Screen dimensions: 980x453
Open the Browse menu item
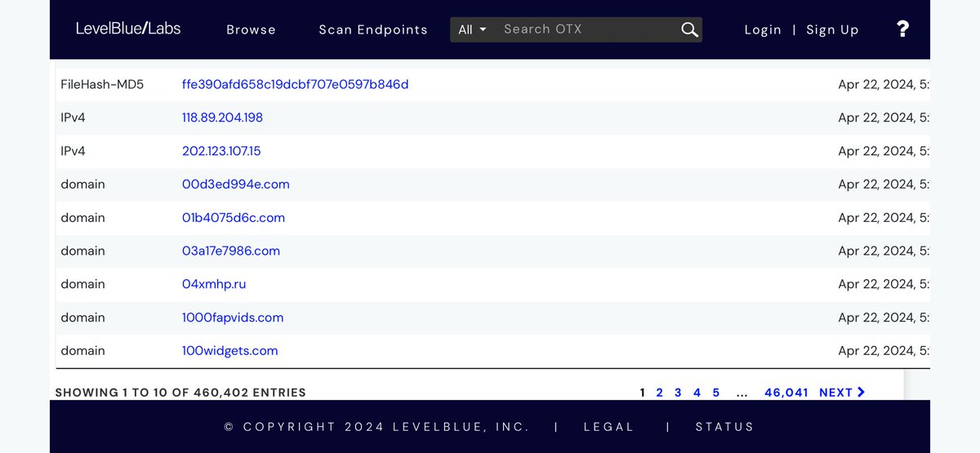251,29
